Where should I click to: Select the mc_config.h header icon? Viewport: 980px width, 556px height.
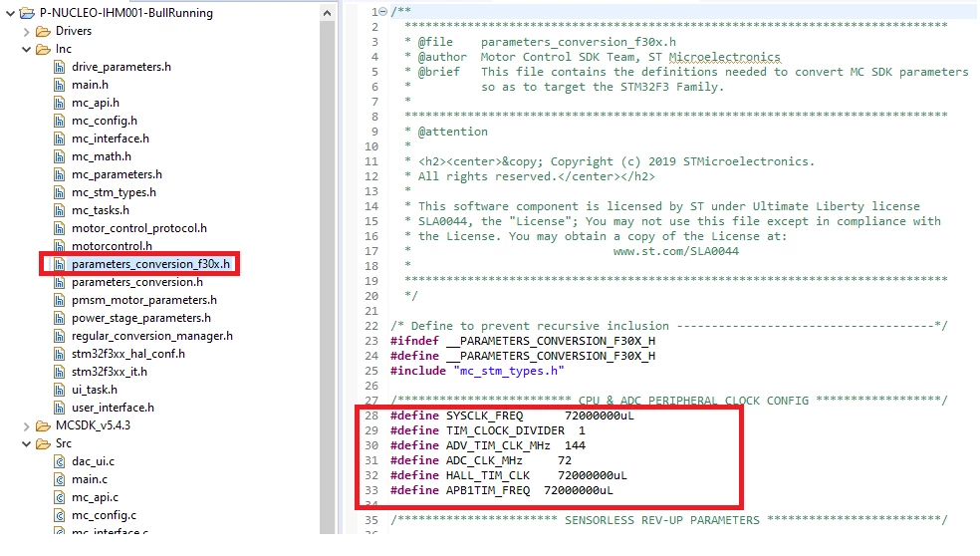(60, 121)
